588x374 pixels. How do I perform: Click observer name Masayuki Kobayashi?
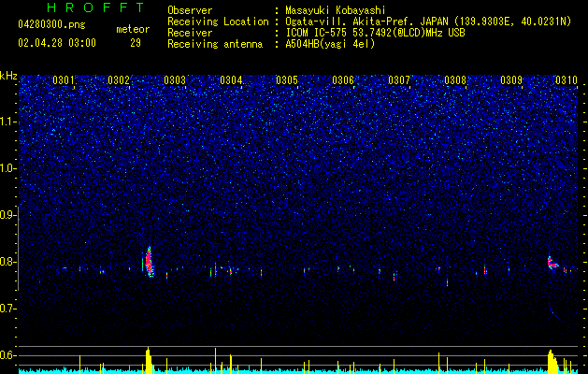click(336, 10)
